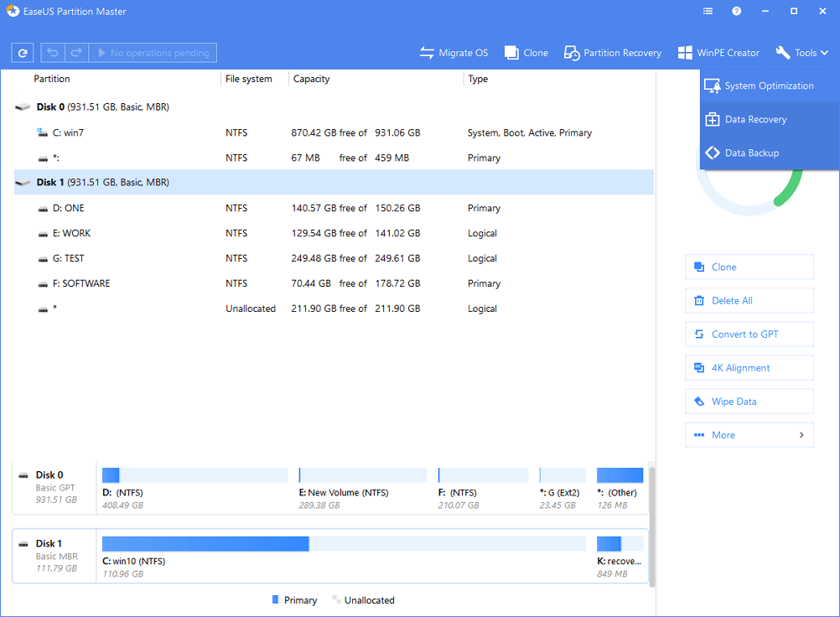Select System Optimization from Tools menu
This screenshot has height=617, width=840.
[x=770, y=86]
